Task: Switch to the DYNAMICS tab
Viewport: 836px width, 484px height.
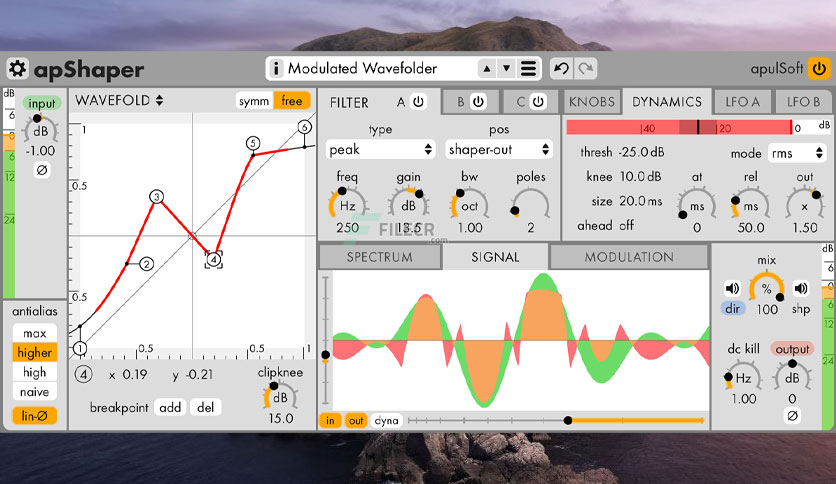Action: (x=667, y=101)
